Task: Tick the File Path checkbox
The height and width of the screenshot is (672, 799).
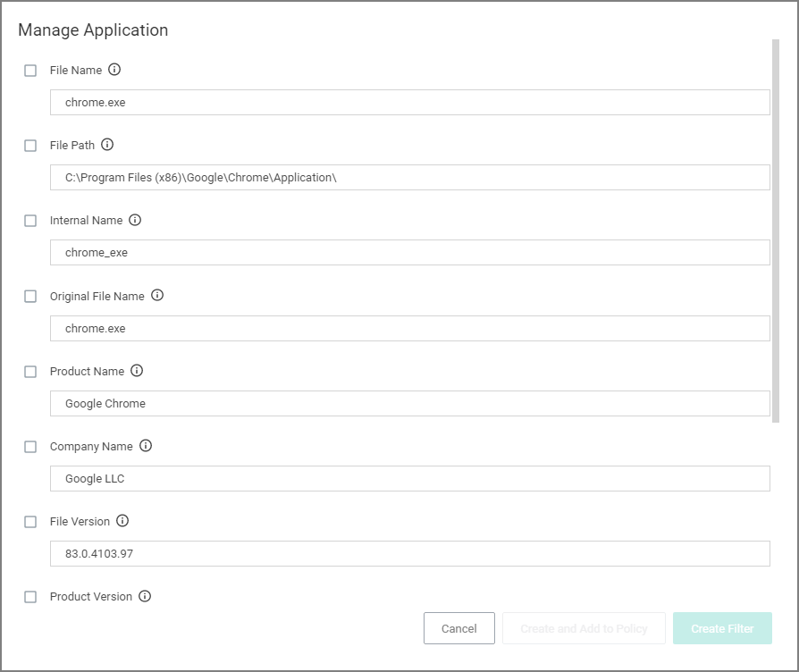Action: (x=30, y=146)
